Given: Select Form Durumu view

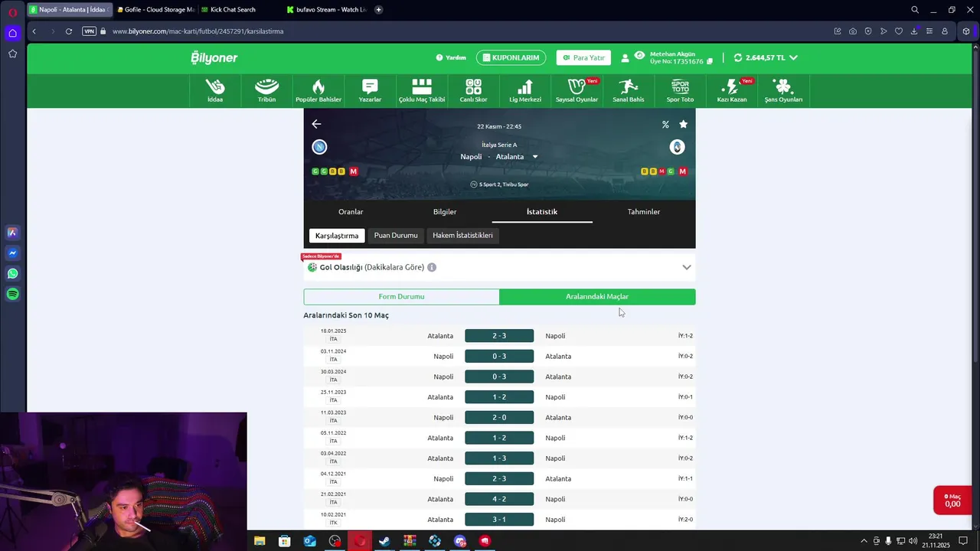Looking at the screenshot, I should 401,297.
